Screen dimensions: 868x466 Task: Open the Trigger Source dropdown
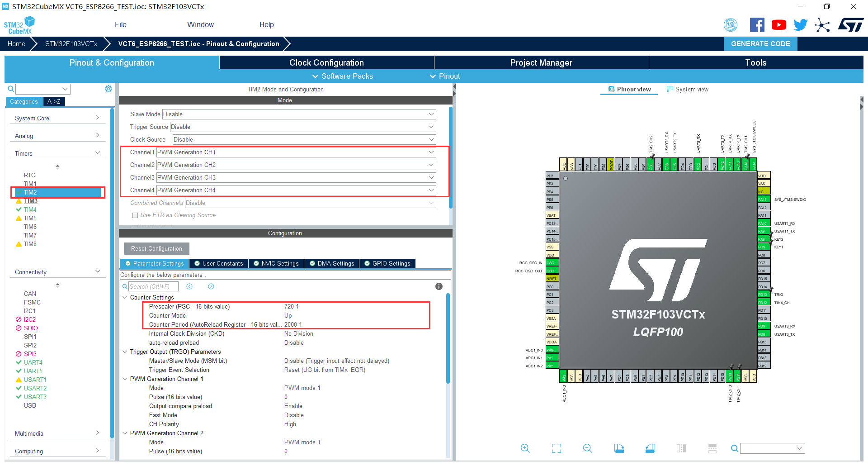tap(303, 127)
